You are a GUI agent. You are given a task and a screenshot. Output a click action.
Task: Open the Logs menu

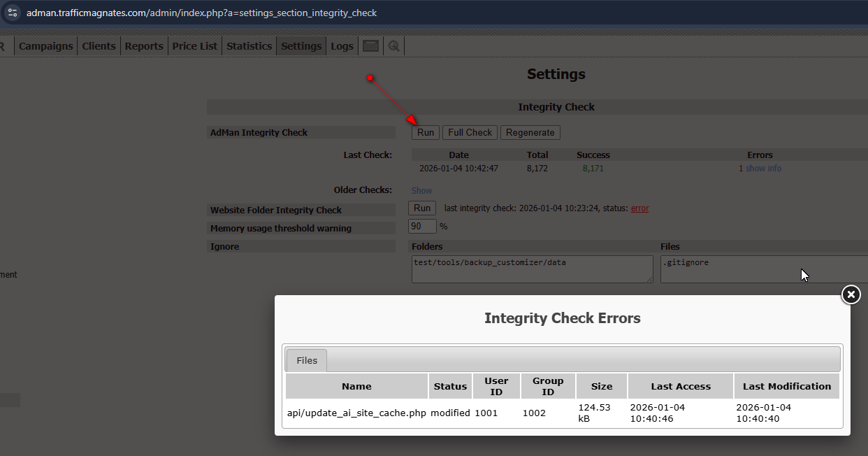pyautogui.click(x=342, y=46)
